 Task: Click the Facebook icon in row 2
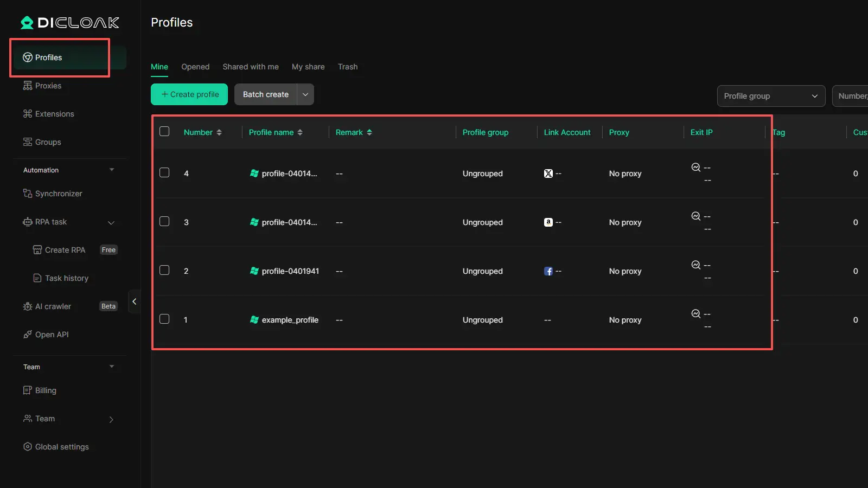click(x=548, y=271)
